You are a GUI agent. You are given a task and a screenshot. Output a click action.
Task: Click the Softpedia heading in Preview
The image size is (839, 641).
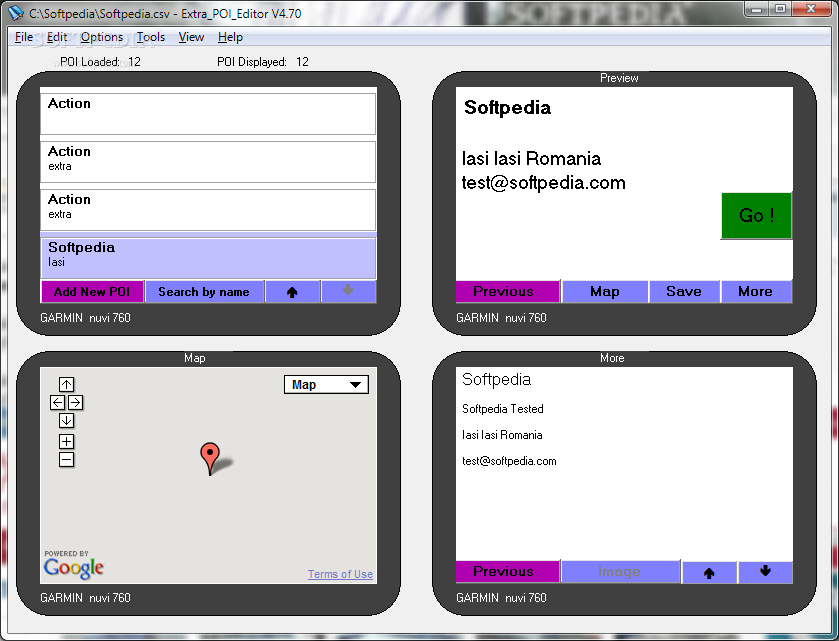(x=507, y=108)
